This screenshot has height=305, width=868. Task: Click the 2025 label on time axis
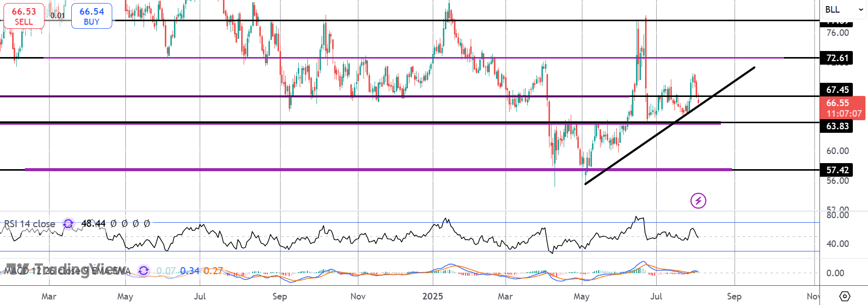point(433,296)
